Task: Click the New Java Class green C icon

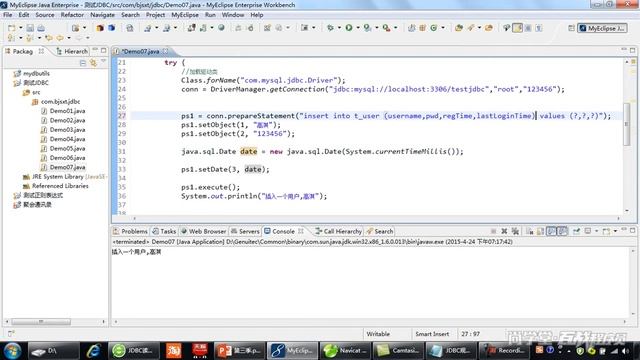Action: click(x=433, y=28)
